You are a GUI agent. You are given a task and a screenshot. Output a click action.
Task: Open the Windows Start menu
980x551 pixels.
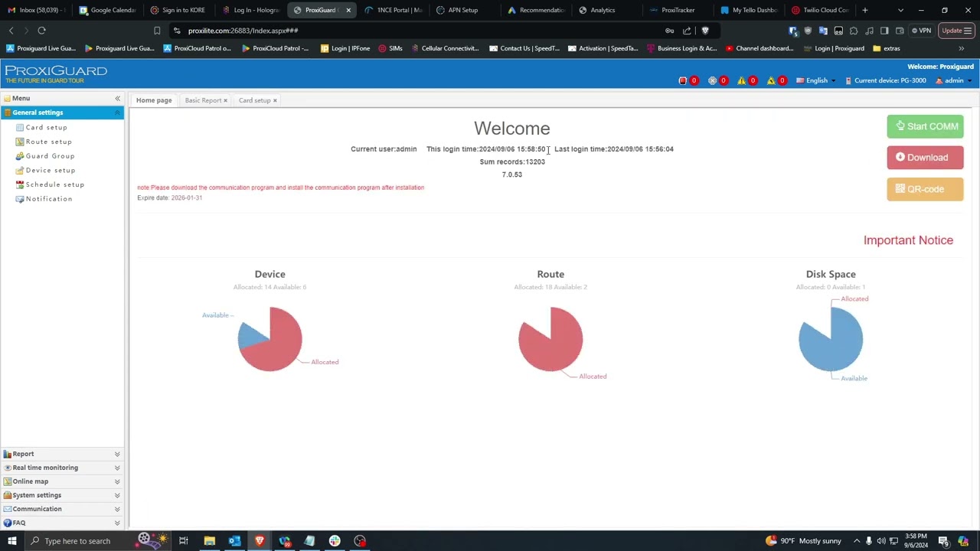pyautogui.click(x=11, y=541)
